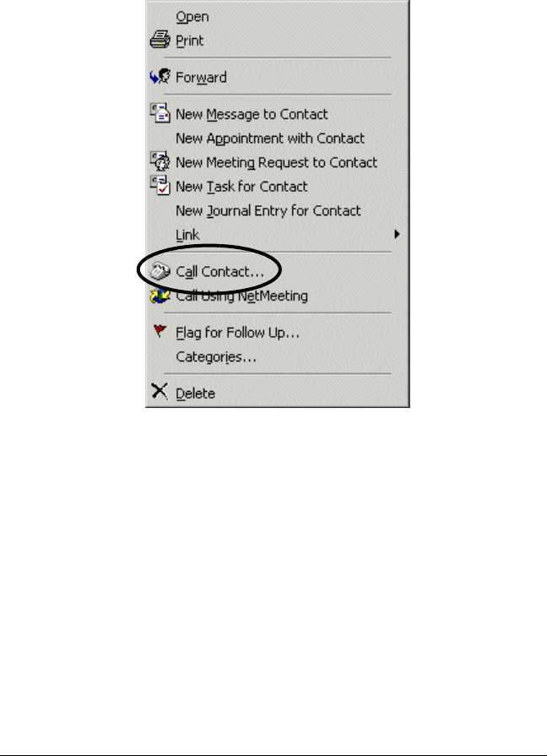Viewport: 547px width, 756px height.
Task: Click the Forward contact icon
Action: [x=160, y=77]
